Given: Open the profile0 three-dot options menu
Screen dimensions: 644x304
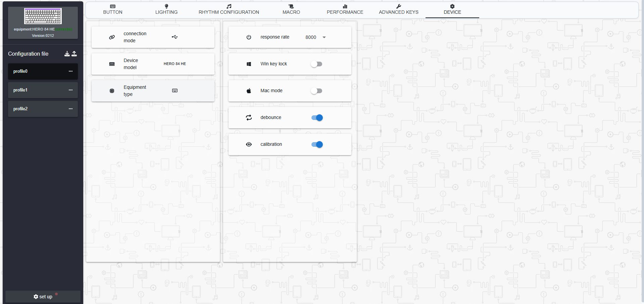Looking at the screenshot, I should pos(70,71).
